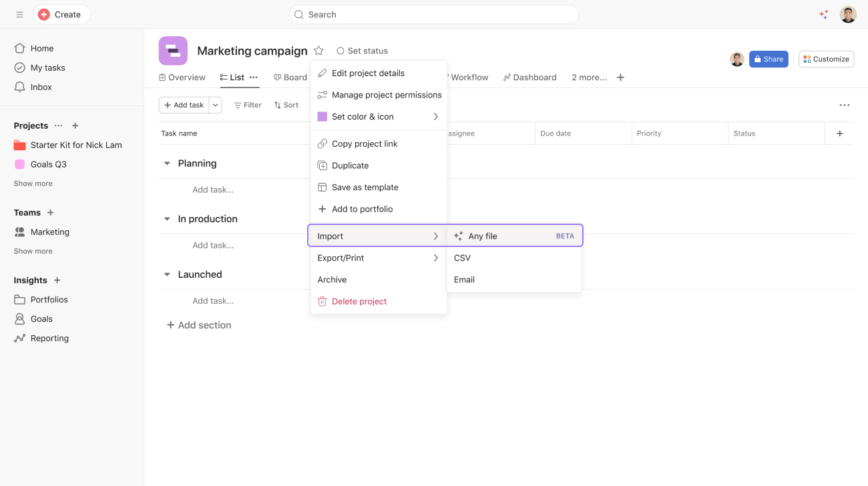Open the Add task dropdown arrow

(215, 105)
